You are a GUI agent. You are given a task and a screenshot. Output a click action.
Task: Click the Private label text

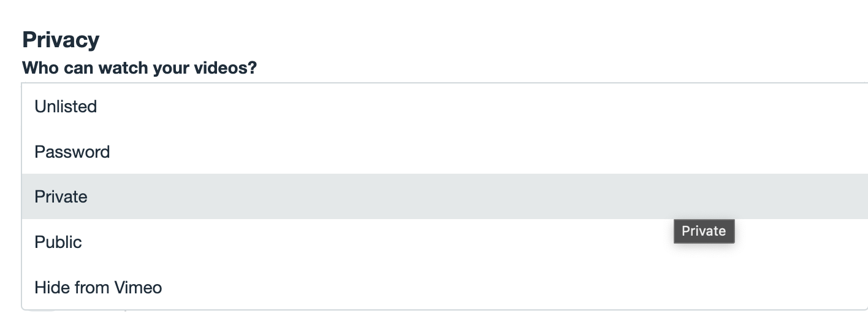pyautogui.click(x=61, y=197)
